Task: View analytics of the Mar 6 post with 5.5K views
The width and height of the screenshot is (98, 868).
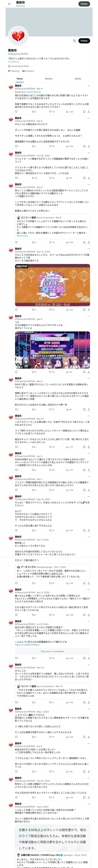Action: click(x=70, y=146)
